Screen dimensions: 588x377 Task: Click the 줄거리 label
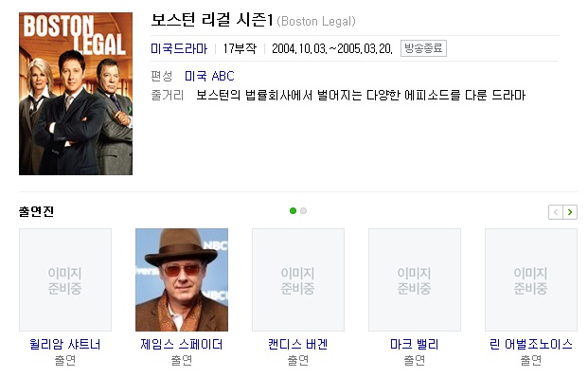pyautogui.click(x=168, y=96)
